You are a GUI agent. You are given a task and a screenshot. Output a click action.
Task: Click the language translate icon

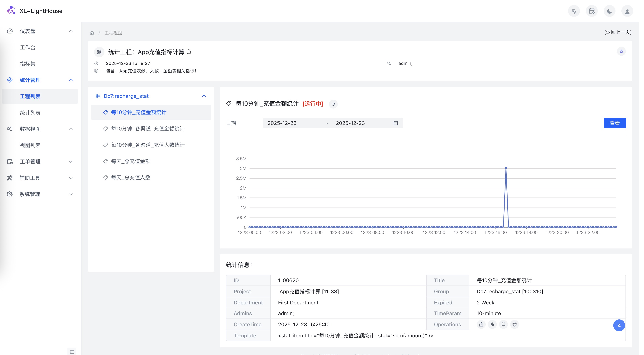574,11
